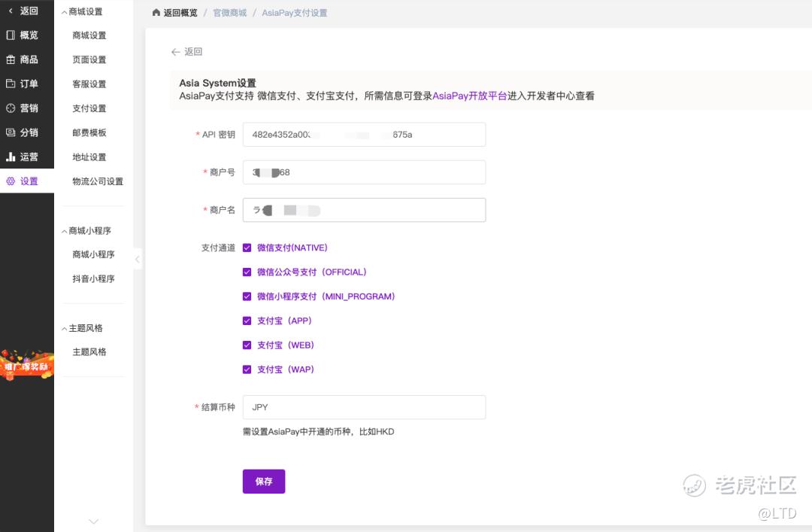Click the back chevron icon in sidebar
Viewport: 812px width, 532px height.
(11, 11)
